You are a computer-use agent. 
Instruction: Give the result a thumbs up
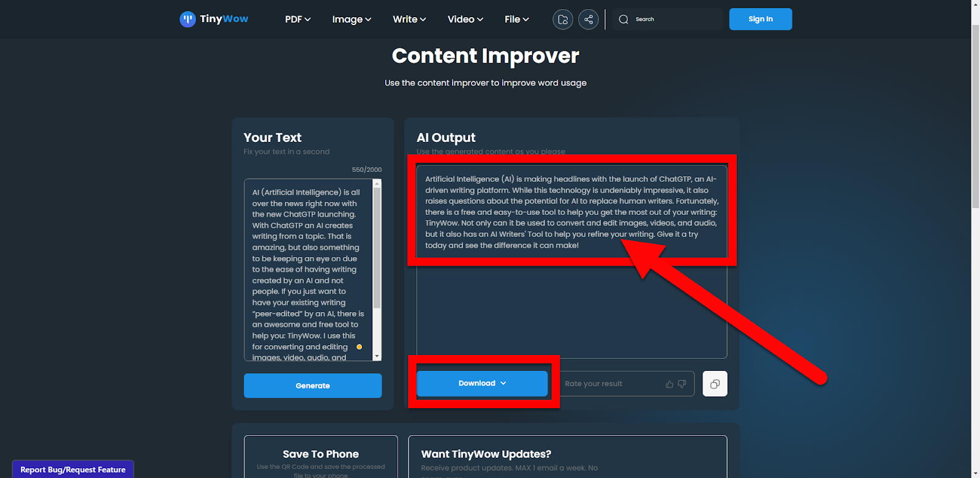(x=669, y=384)
